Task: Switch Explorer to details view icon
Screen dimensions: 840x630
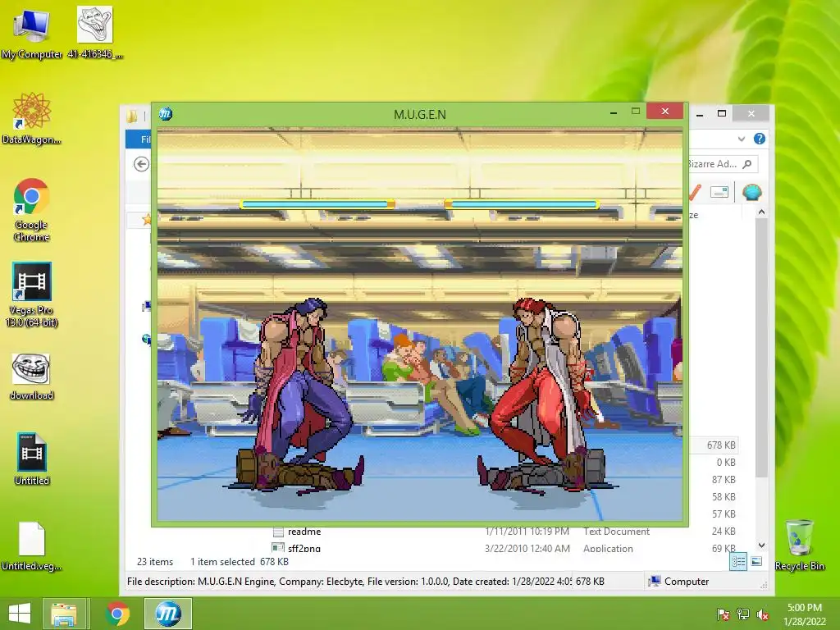Action: tap(738, 561)
